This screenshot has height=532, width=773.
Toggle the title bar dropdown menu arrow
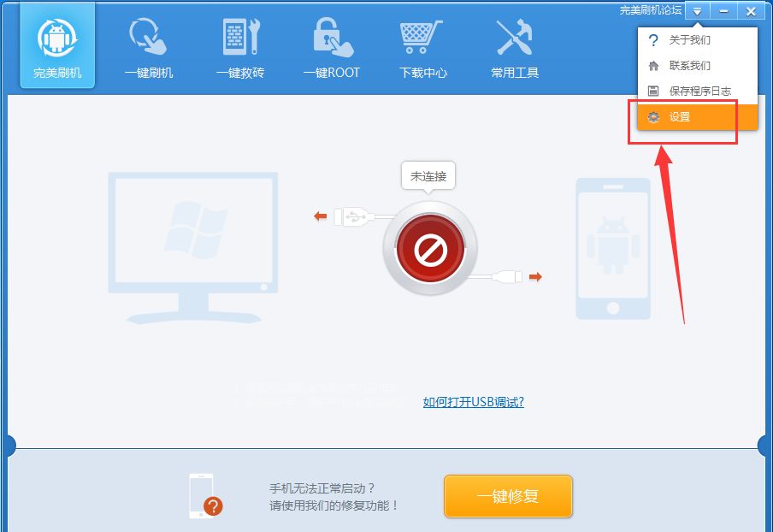(697, 11)
